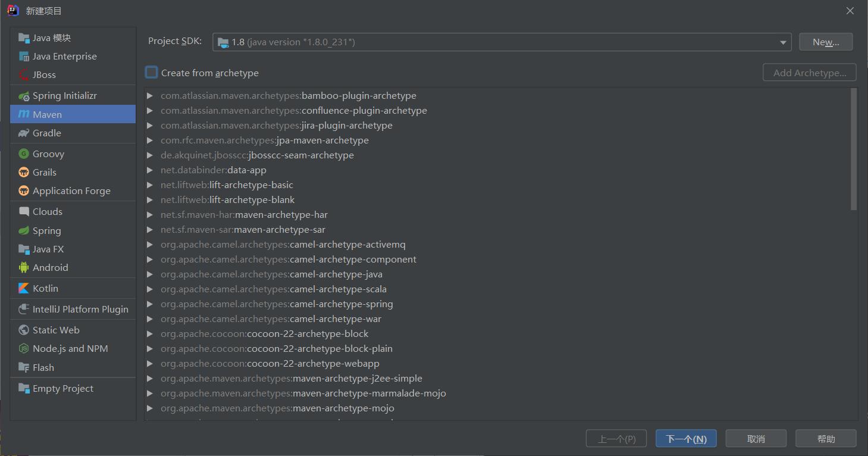Click the Java Enterprise icon
868x456 pixels.
tap(24, 57)
